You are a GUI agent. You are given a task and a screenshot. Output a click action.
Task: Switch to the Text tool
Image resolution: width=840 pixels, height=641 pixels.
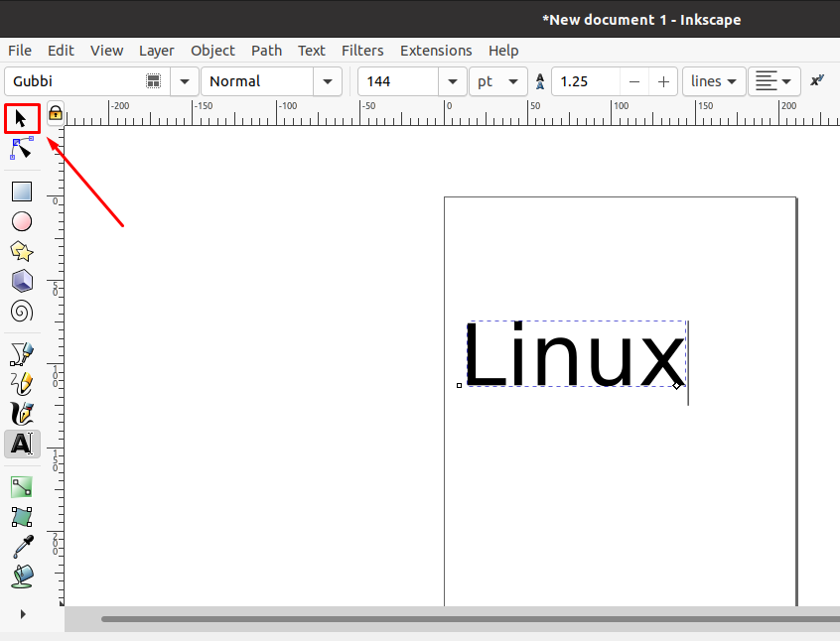click(21, 444)
